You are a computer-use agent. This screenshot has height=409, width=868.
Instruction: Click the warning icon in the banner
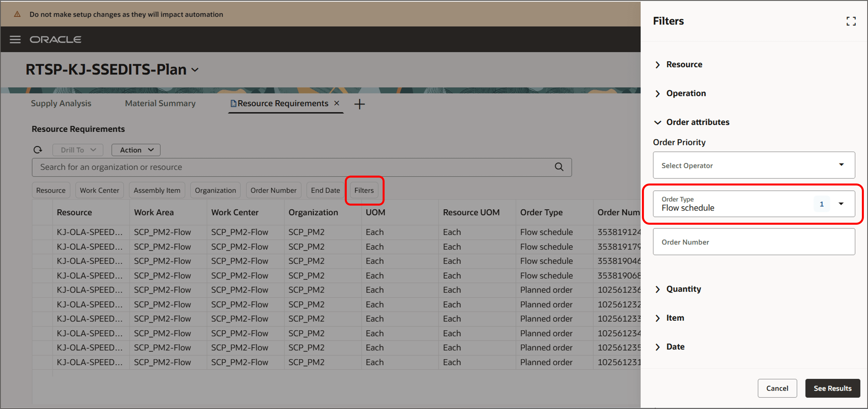[x=17, y=14]
